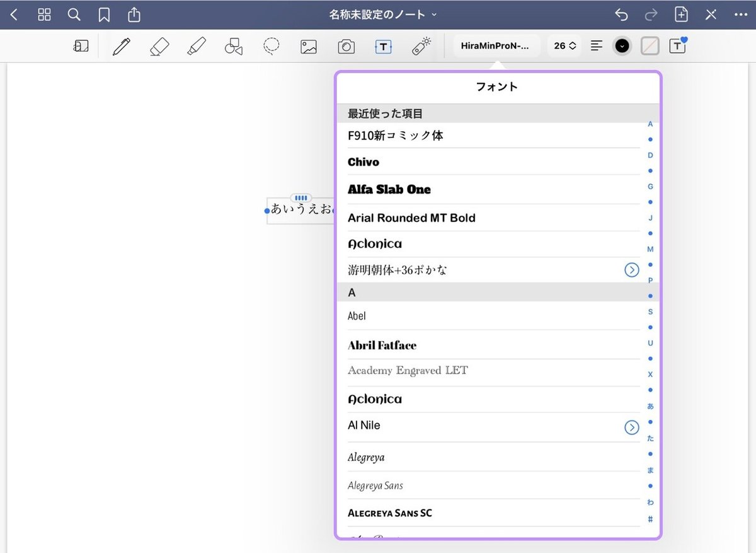Toggle the read-only sidebar mode icon

[81, 46]
